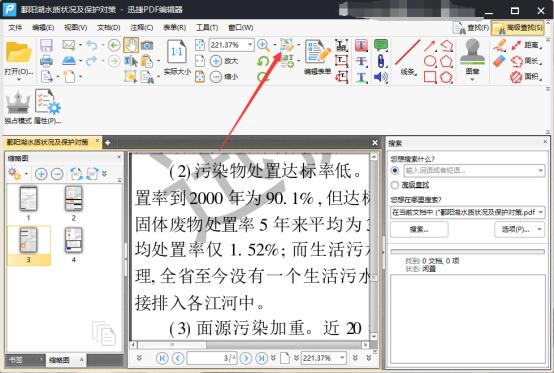Open the 文件 menu

tap(15, 28)
